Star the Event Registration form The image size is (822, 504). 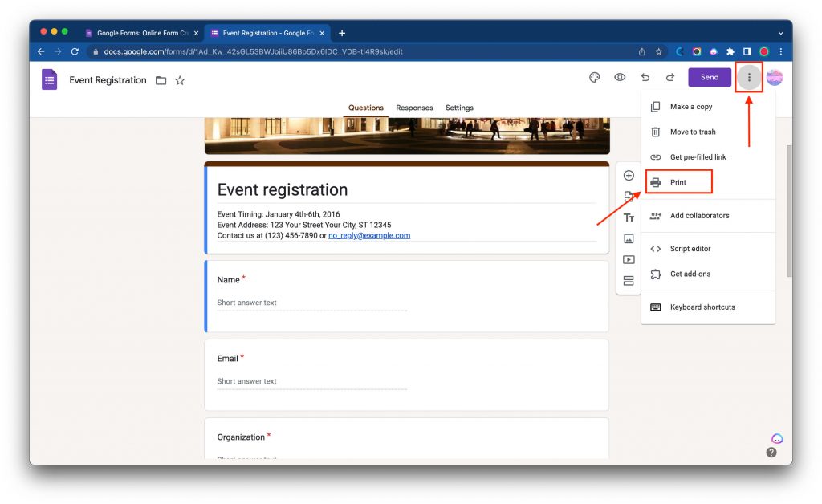click(x=180, y=79)
